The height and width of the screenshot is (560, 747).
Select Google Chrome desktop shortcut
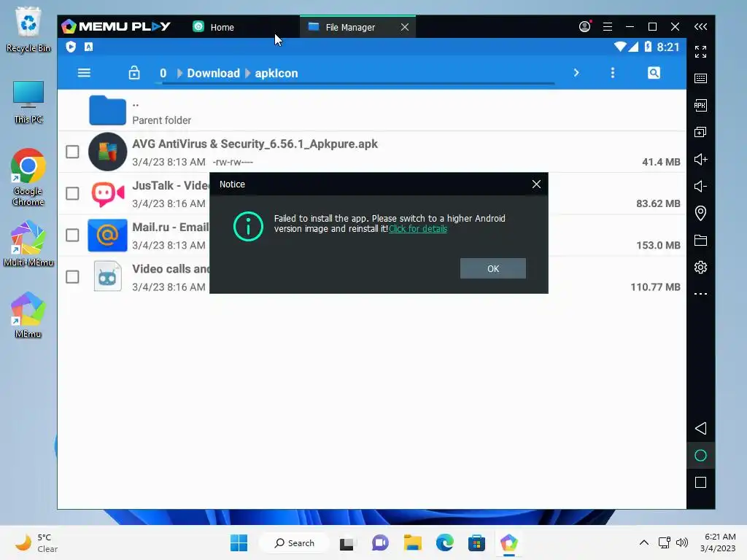pos(28,177)
